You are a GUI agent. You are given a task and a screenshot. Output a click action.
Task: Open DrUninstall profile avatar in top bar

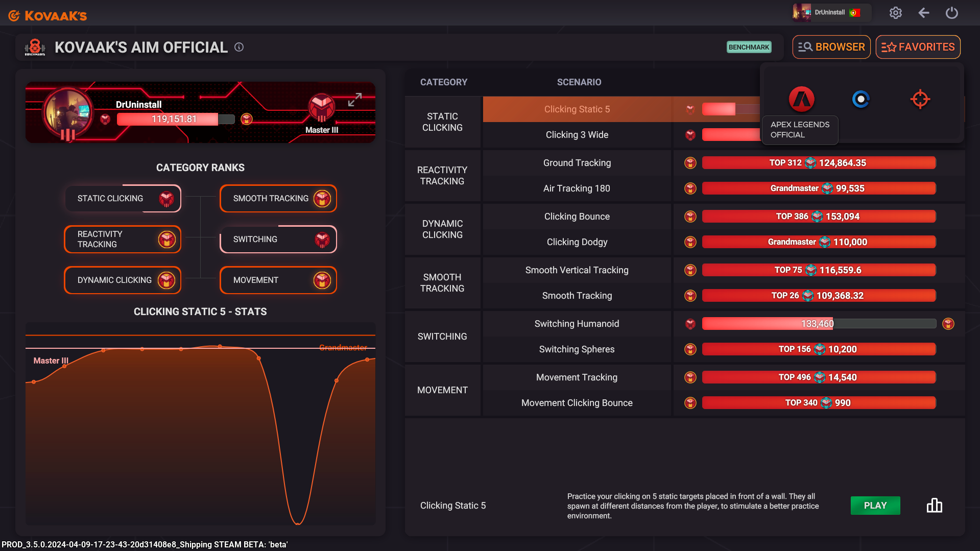point(802,12)
